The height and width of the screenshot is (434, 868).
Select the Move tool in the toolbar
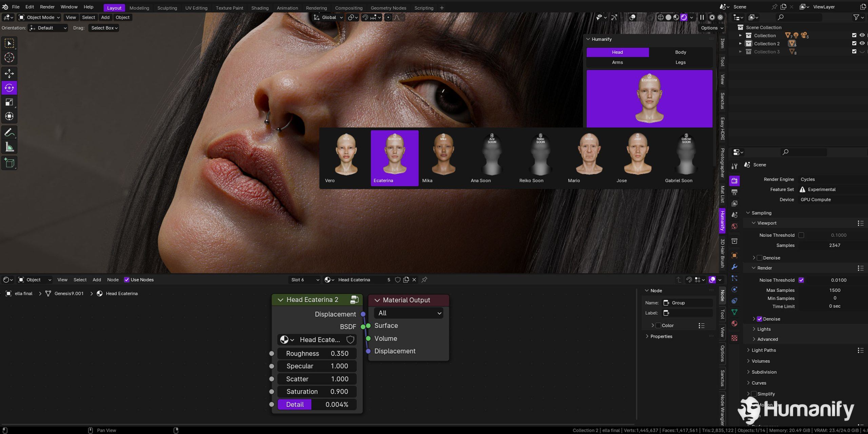[9, 73]
